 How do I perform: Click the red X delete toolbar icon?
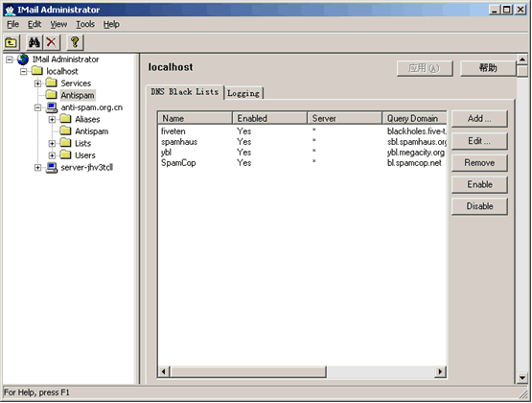pyautogui.click(x=52, y=42)
